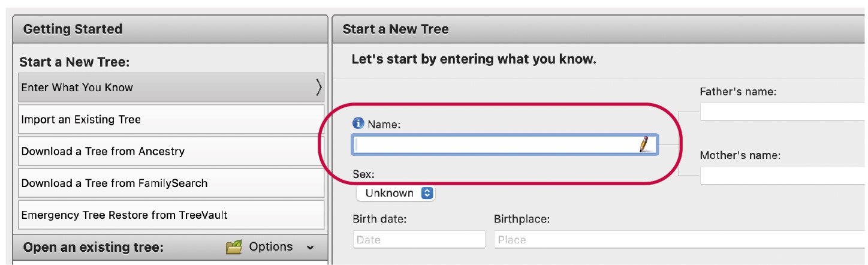This screenshot has width=868, height=265.
Task: Click into the Birthplace field
Action: tap(677, 240)
